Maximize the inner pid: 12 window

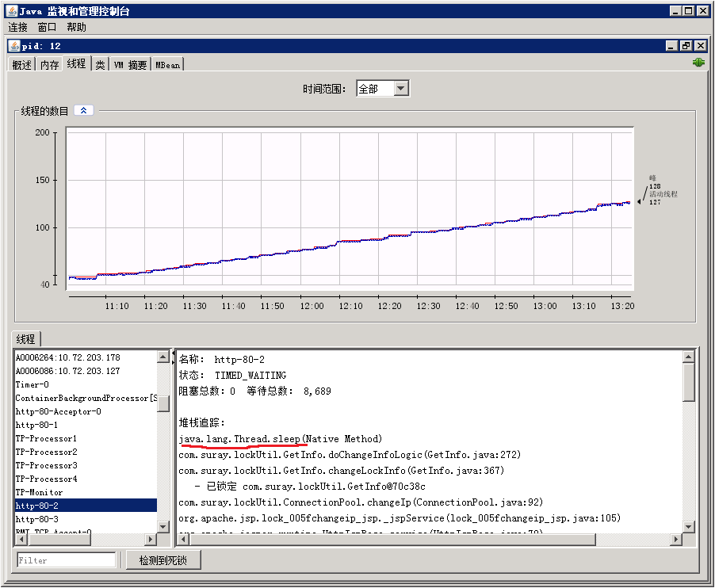(x=686, y=46)
